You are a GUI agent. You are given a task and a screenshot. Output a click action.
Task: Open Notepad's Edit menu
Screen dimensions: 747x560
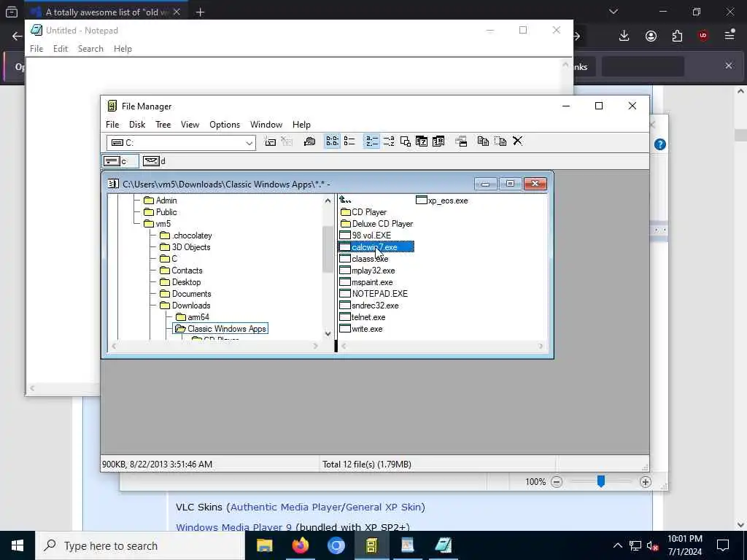tap(61, 49)
